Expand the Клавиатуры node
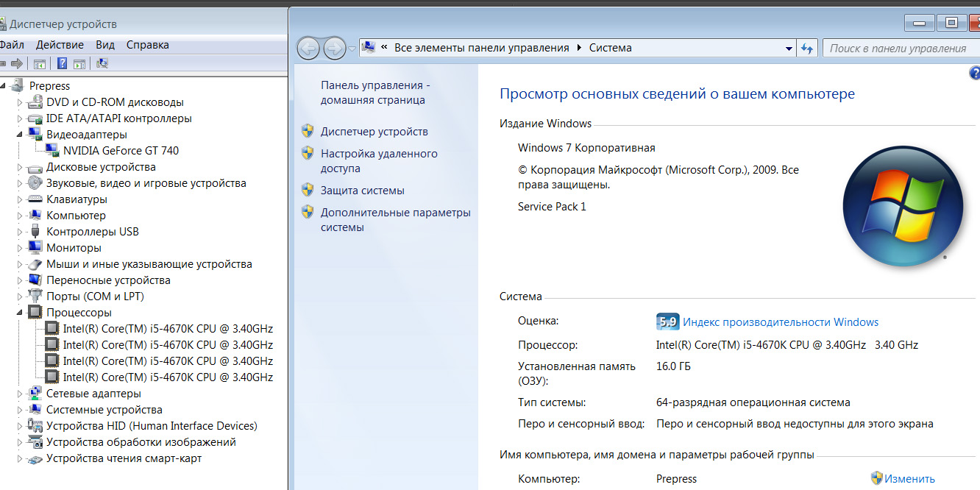 20,199
